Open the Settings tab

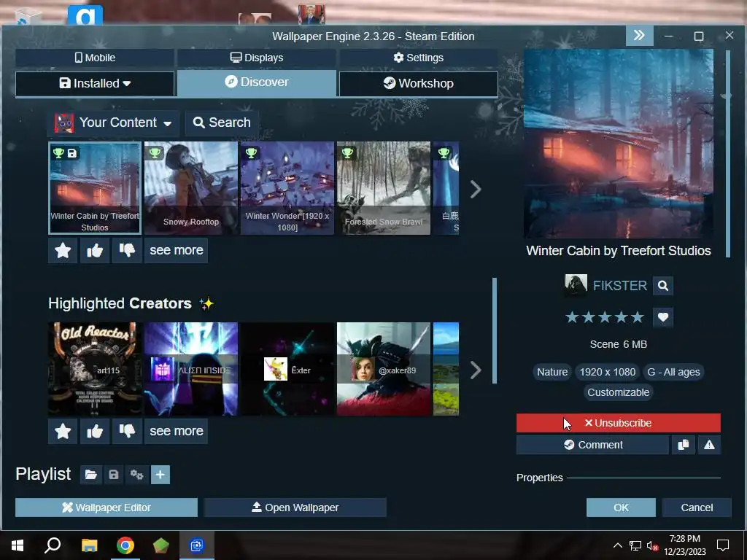418,58
